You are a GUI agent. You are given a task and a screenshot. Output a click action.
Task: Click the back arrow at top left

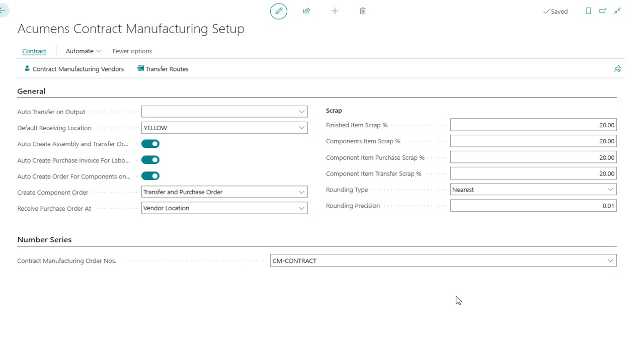click(x=4, y=10)
